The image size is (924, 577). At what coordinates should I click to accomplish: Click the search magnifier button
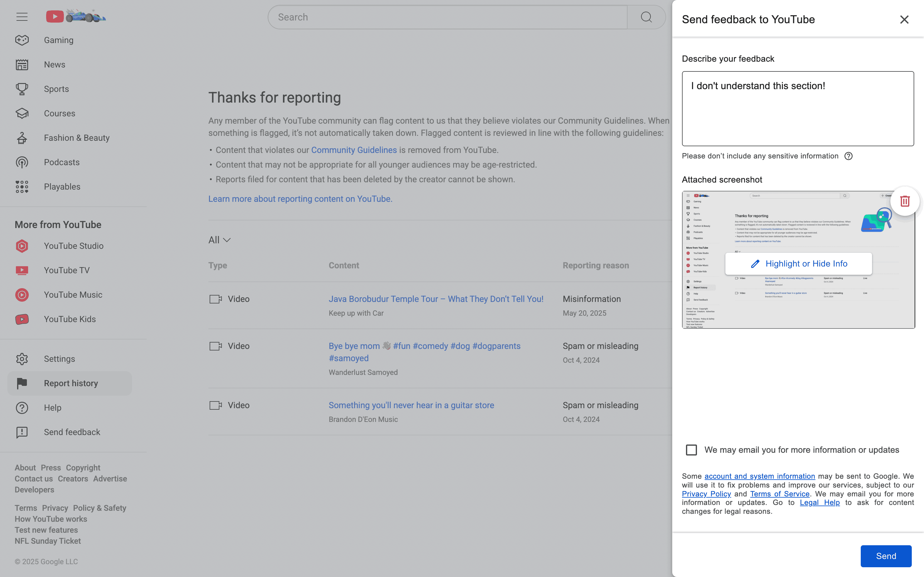tap(646, 17)
